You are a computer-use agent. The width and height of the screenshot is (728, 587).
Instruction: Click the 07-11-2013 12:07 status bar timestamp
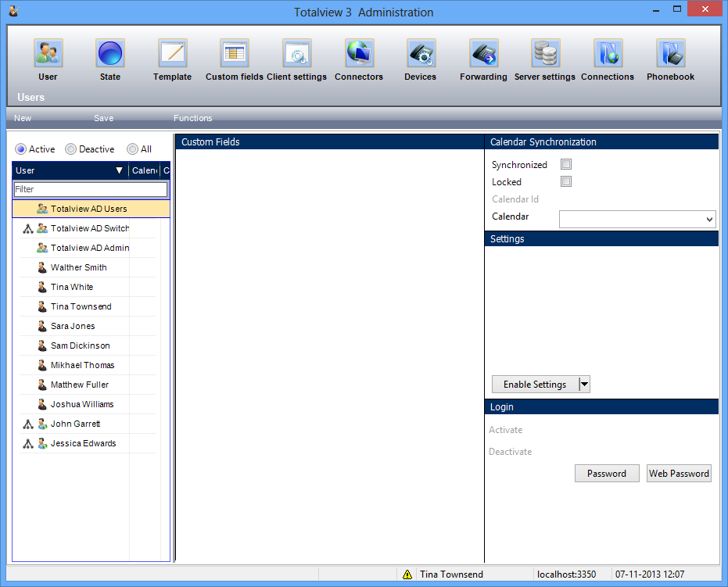[650, 574]
